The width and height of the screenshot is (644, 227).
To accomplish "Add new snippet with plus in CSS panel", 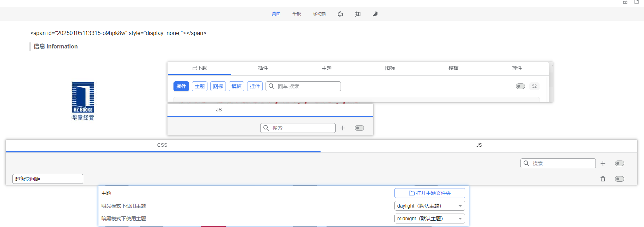I will [603, 163].
